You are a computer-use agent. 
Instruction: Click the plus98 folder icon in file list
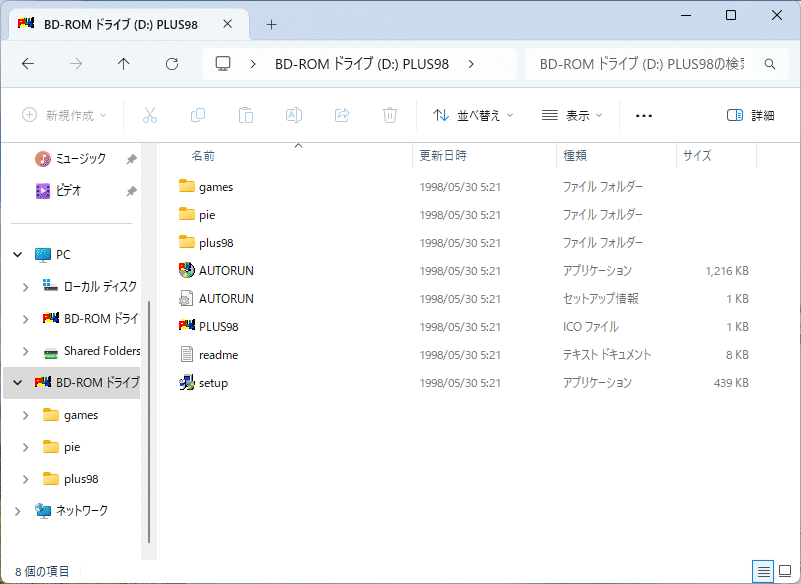coord(187,242)
